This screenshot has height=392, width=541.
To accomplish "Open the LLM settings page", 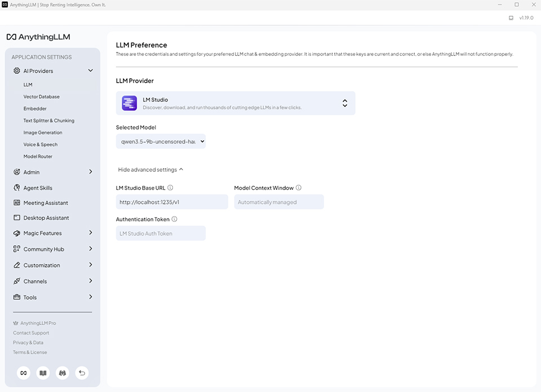I will tap(28, 84).
